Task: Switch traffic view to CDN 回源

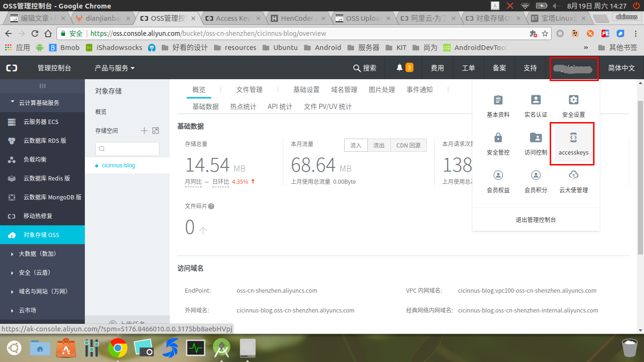Action: coord(408,145)
